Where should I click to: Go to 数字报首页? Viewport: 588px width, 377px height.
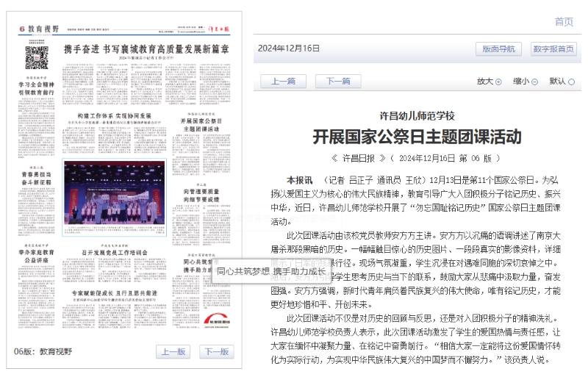click(553, 49)
